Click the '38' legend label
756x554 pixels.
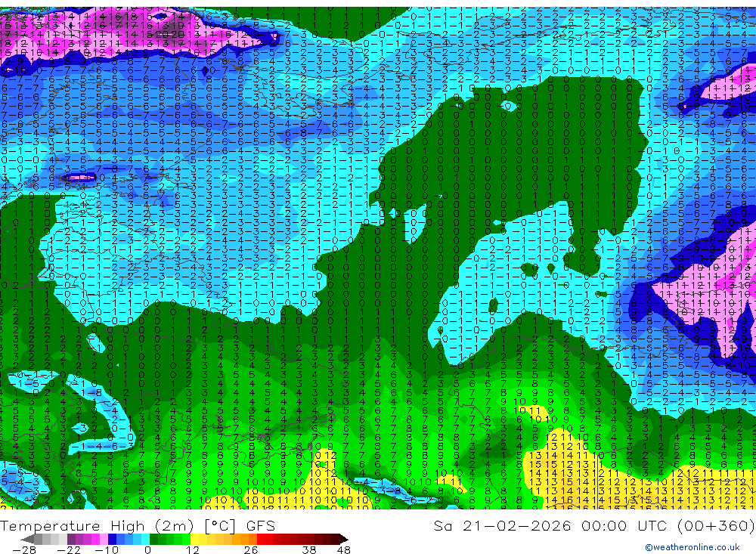pos(309,549)
